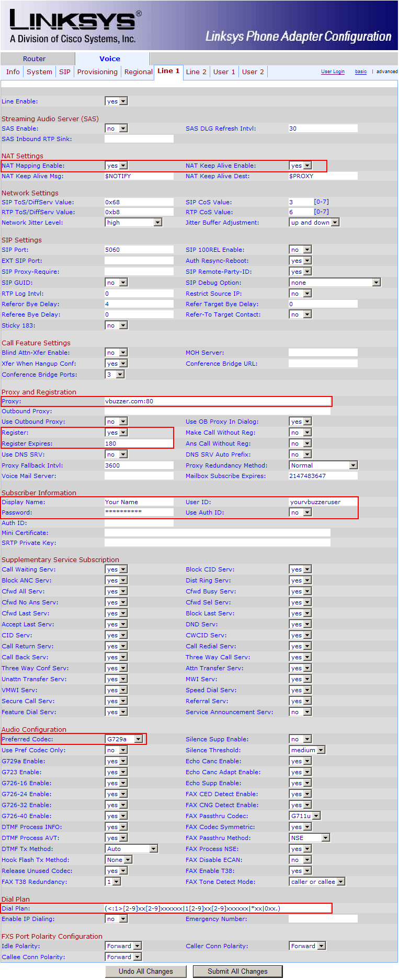Open the SIP Debug Option dropdown
The image size is (399, 980).
pos(335,283)
